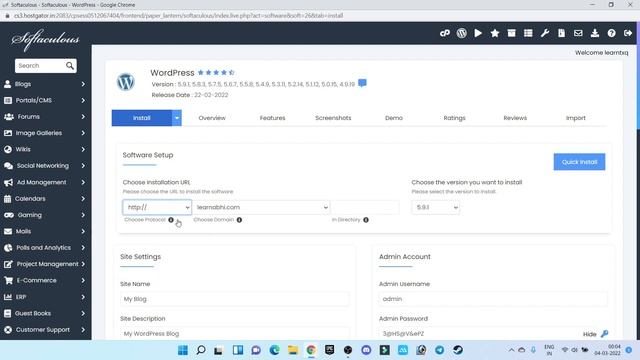The width and height of the screenshot is (640, 360).
Task: Expand the Social Networking category
Action: click(x=45, y=166)
